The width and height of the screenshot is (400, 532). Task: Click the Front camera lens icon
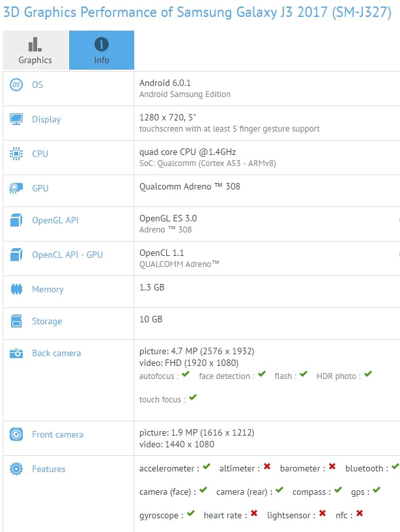[x=16, y=434]
